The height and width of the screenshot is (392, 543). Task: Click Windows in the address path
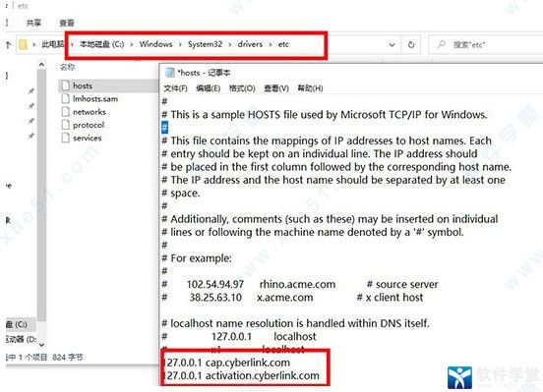click(155, 44)
